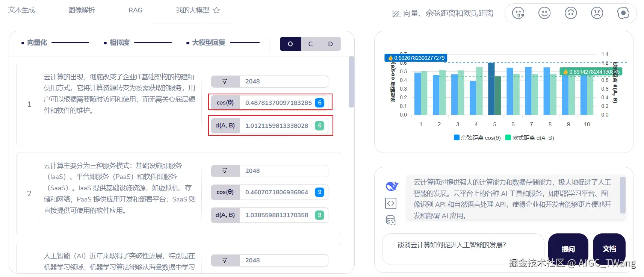
Task: Click row number 2 of the list
Action: click(x=29, y=194)
